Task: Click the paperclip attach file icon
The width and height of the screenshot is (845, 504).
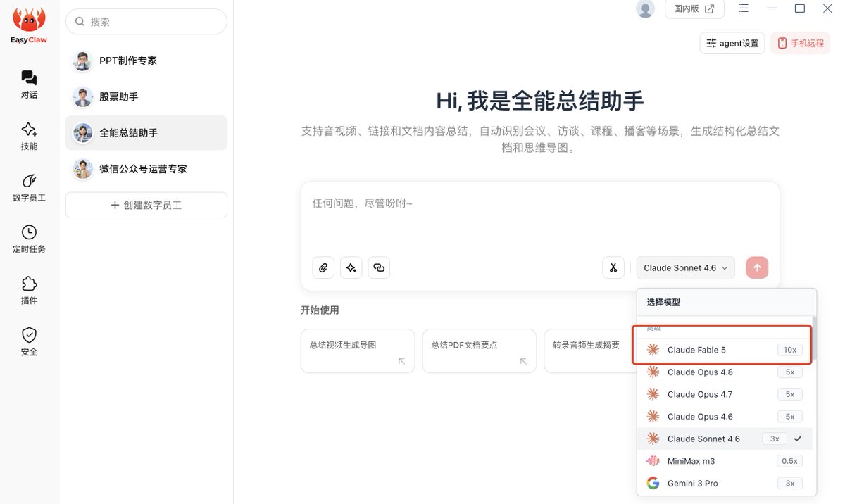Action: (323, 267)
